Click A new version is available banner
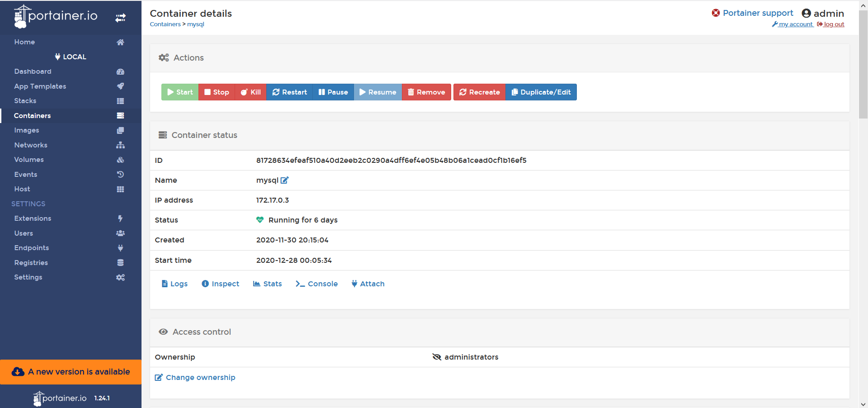Viewport: 868px width, 408px height. click(71, 372)
